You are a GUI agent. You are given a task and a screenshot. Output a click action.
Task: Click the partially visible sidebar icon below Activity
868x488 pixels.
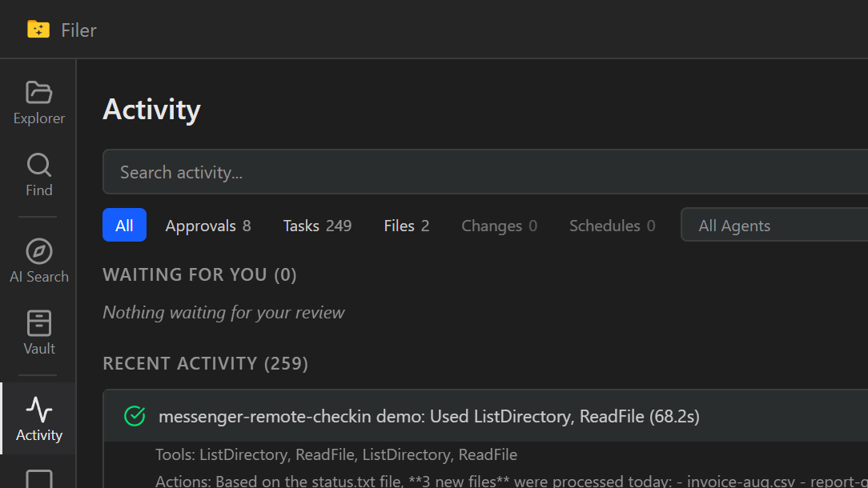(x=38, y=479)
